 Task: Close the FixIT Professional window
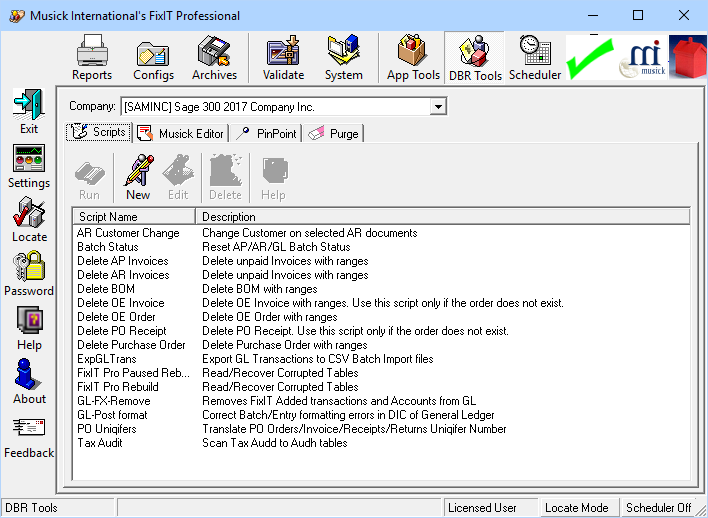click(684, 16)
